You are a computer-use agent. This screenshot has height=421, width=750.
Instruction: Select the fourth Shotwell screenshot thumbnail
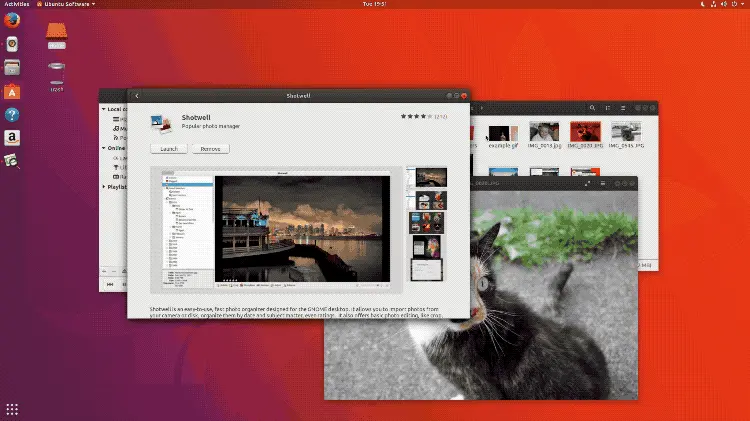point(427,246)
